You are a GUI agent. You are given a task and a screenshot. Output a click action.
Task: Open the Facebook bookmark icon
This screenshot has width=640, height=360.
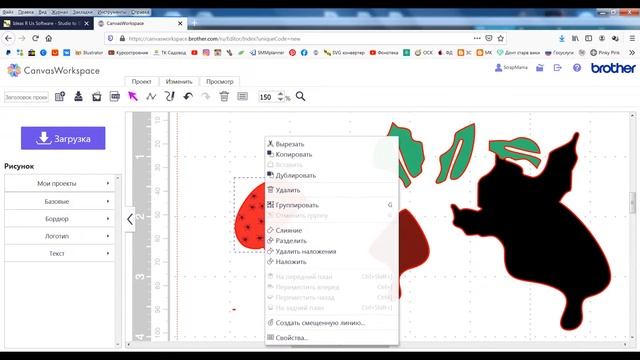click(x=304, y=53)
